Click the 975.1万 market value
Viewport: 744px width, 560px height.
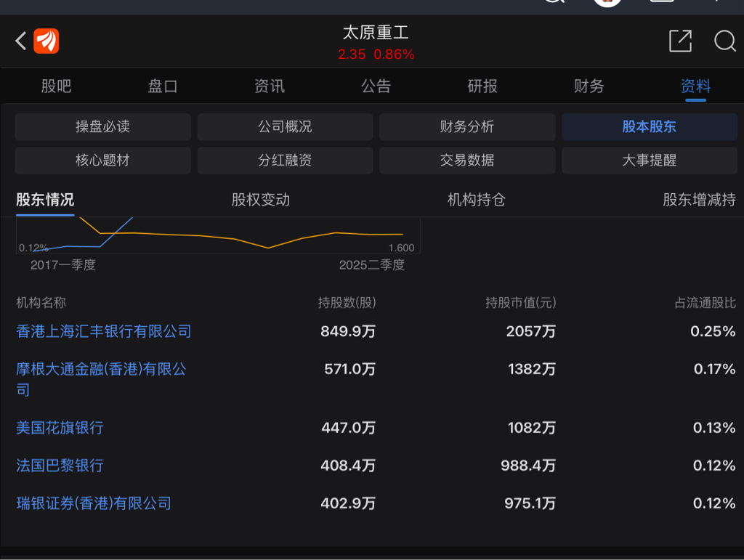point(530,503)
